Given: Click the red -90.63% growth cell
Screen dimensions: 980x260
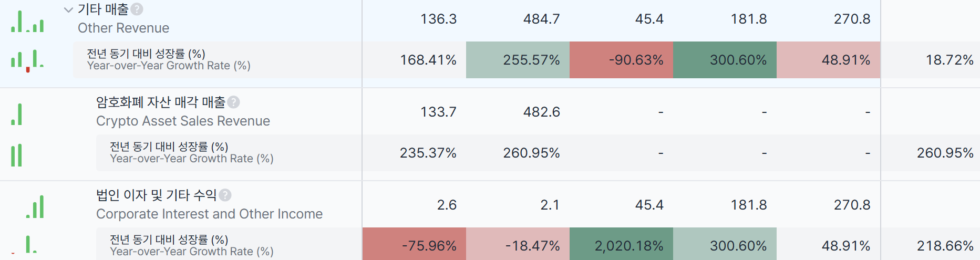Looking at the screenshot, I should pyautogui.click(x=621, y=60).
